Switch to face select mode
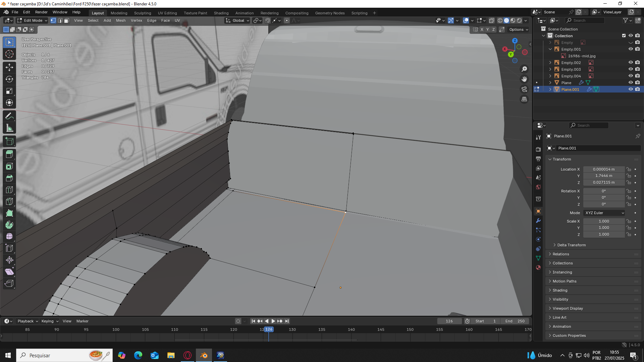 pyautogui.click(x=66, y=20)
